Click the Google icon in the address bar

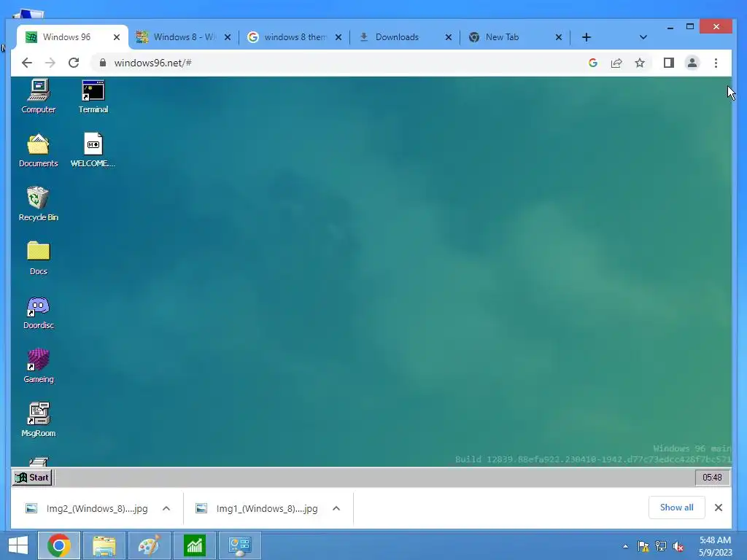[x=592, y=63]
